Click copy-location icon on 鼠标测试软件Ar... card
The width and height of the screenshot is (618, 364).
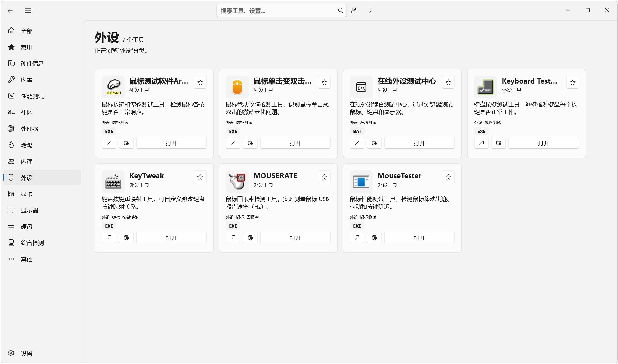click(126, 143)
